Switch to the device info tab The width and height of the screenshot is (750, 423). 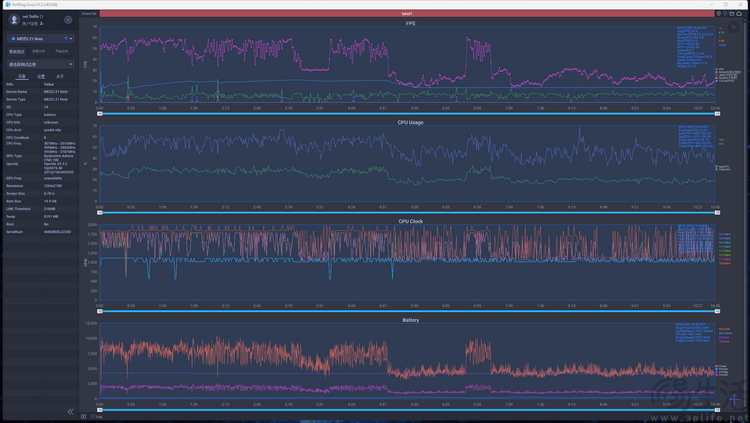(x=22, y=77)
